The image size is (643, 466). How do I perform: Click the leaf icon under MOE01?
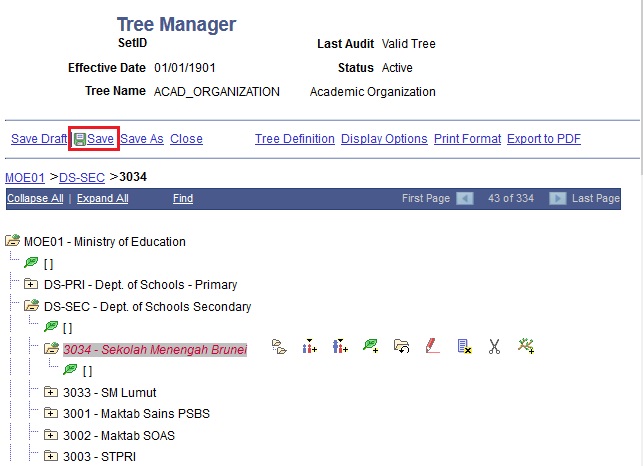[x=31, y=263]
